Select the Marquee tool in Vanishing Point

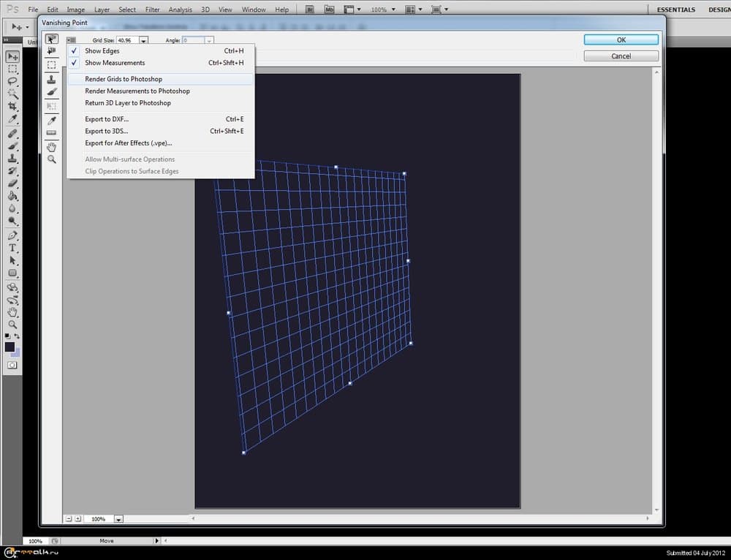[51, 64]
